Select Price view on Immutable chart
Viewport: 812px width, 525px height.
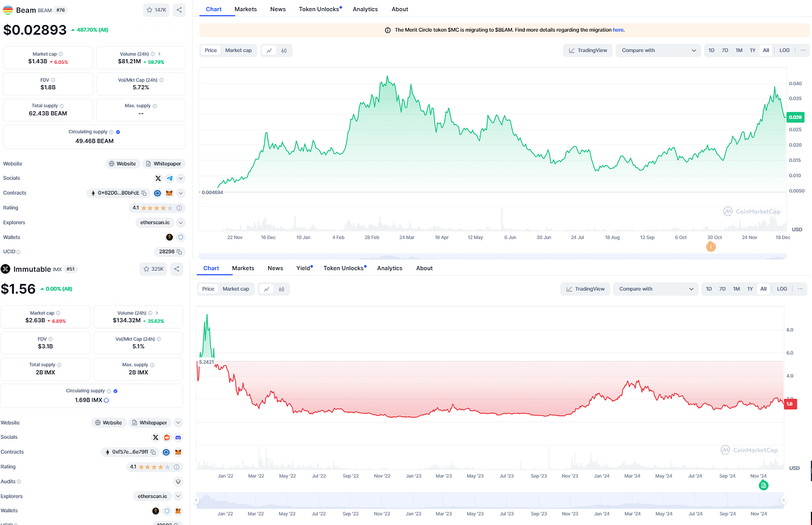208,289
